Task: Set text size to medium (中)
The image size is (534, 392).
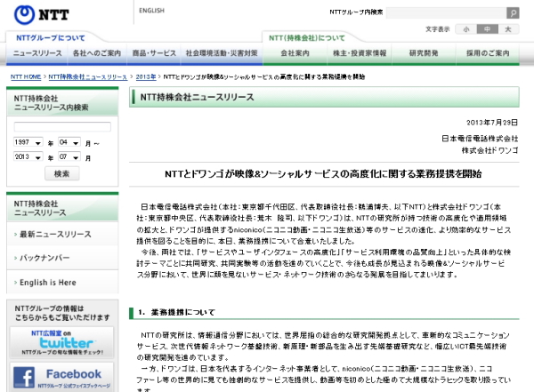Action: [487, 29]
